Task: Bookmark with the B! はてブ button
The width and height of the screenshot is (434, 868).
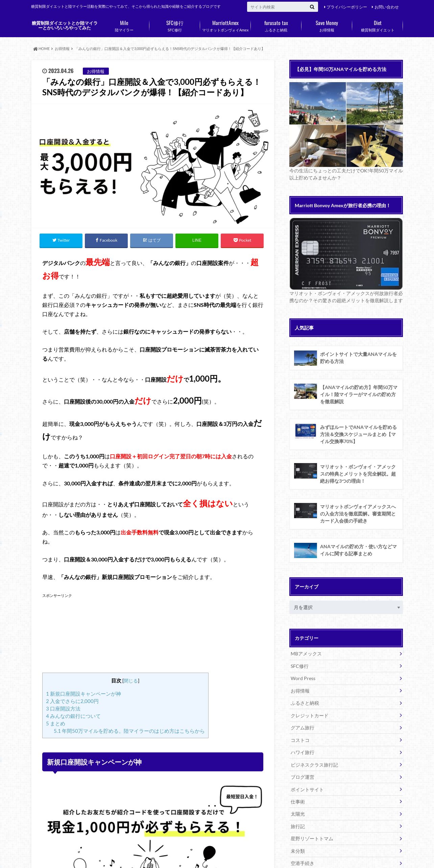Action: (x=151, y=240)
